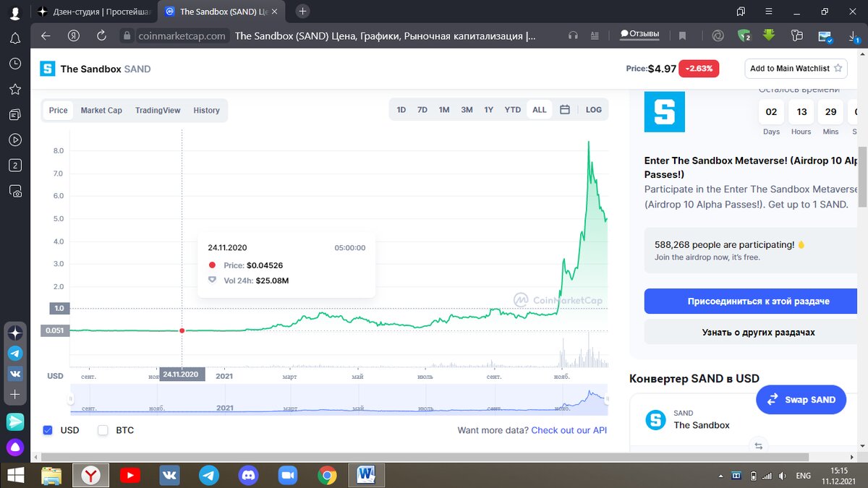Show hidden system tray icons
868x488 pixels.
pyautogui.click(x=720, y=476)
